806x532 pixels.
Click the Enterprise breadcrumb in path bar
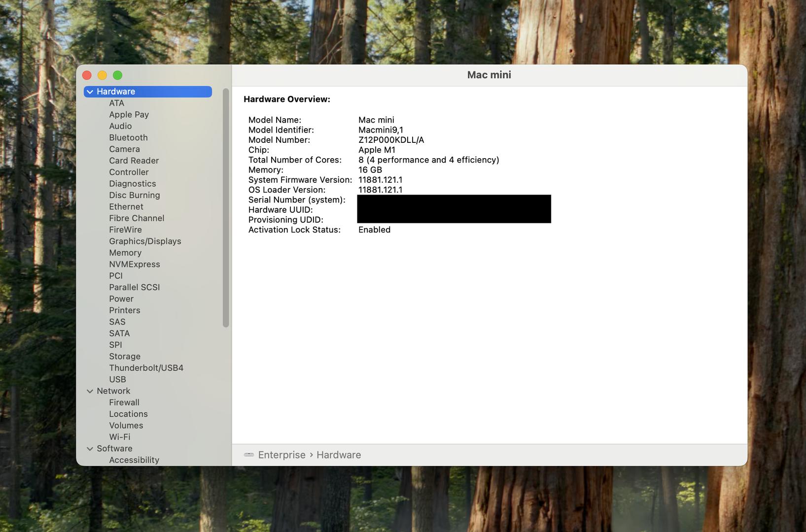[x=281, y=455]
